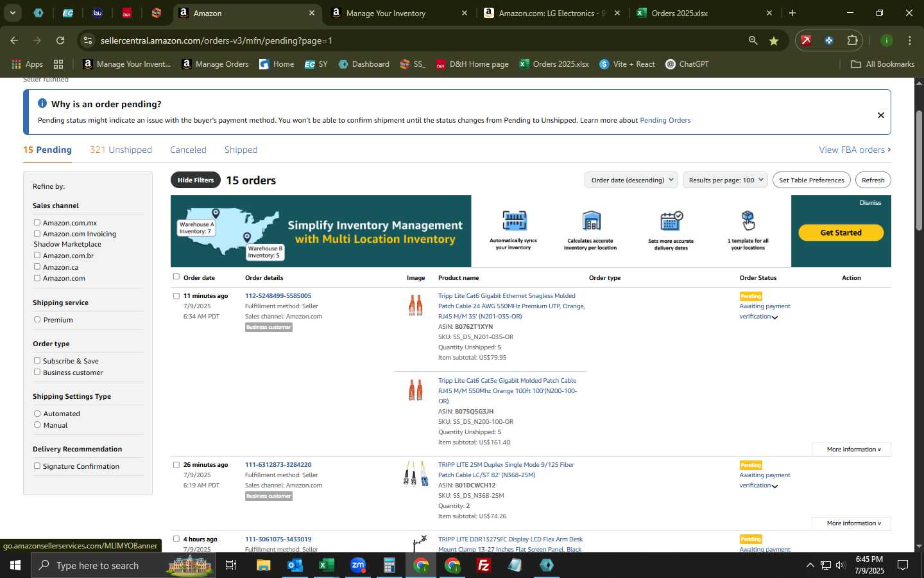Check the select-all orders checkbox
This screenshot has height=578, width=924.
176,277
